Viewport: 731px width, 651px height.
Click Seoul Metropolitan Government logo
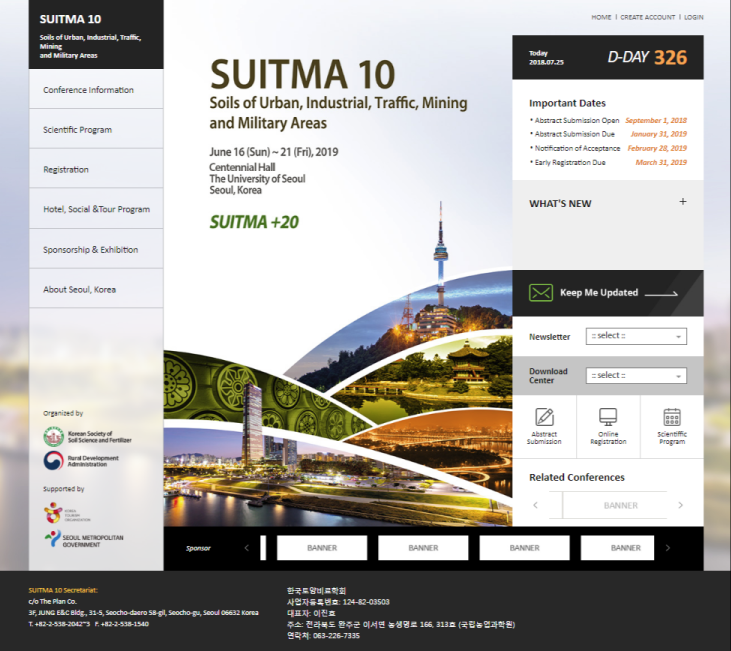(84, 540)
